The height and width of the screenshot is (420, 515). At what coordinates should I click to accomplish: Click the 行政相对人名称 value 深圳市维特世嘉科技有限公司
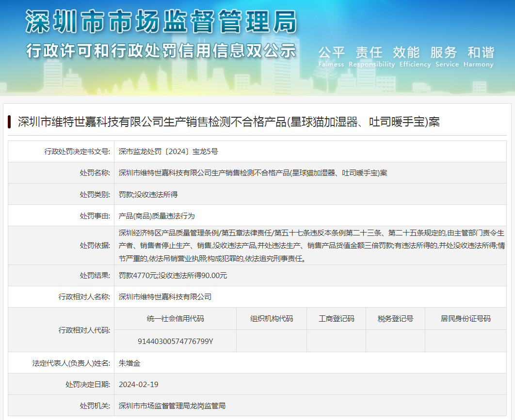tap(165, 296)
